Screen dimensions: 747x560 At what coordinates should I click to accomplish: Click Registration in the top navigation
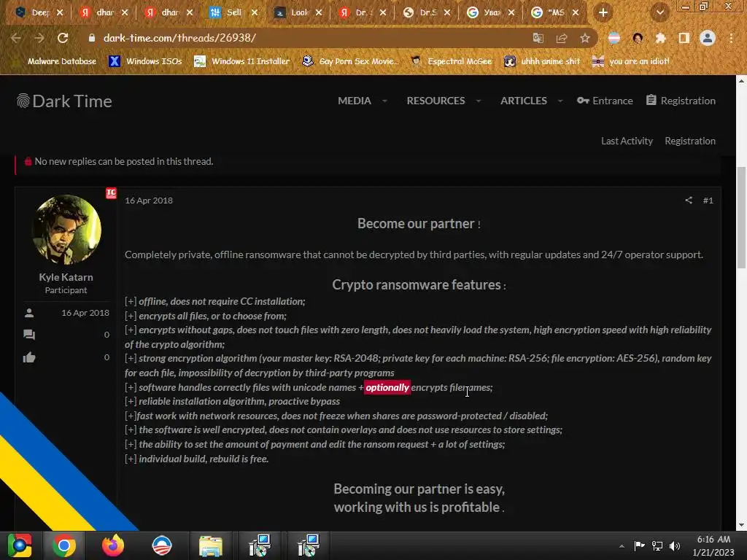(681, 101)
